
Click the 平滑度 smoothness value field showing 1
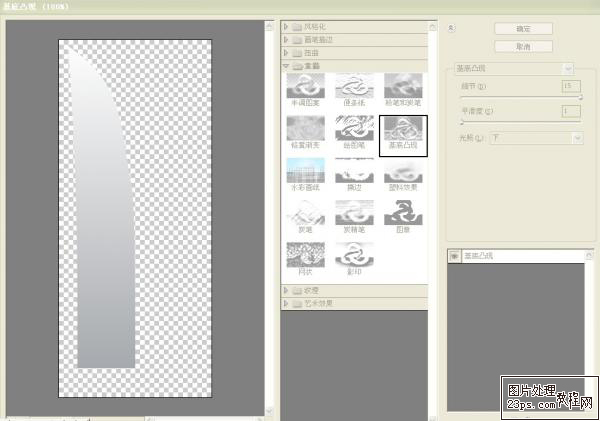(571, 111)
